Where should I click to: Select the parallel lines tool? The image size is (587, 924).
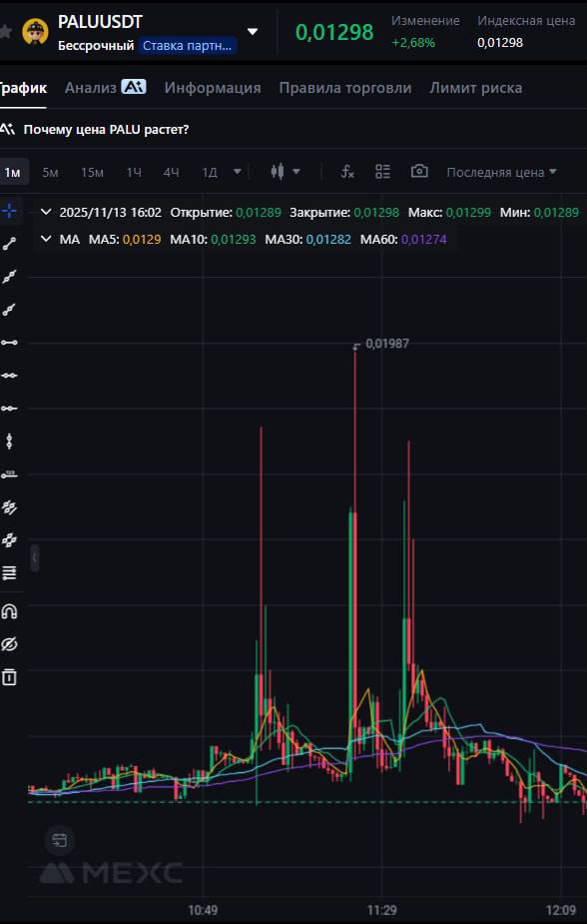coord(9,539)
